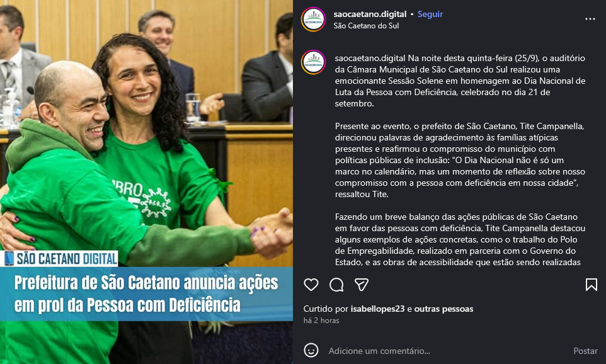Open isabellopes23 profile from likes

377,309
